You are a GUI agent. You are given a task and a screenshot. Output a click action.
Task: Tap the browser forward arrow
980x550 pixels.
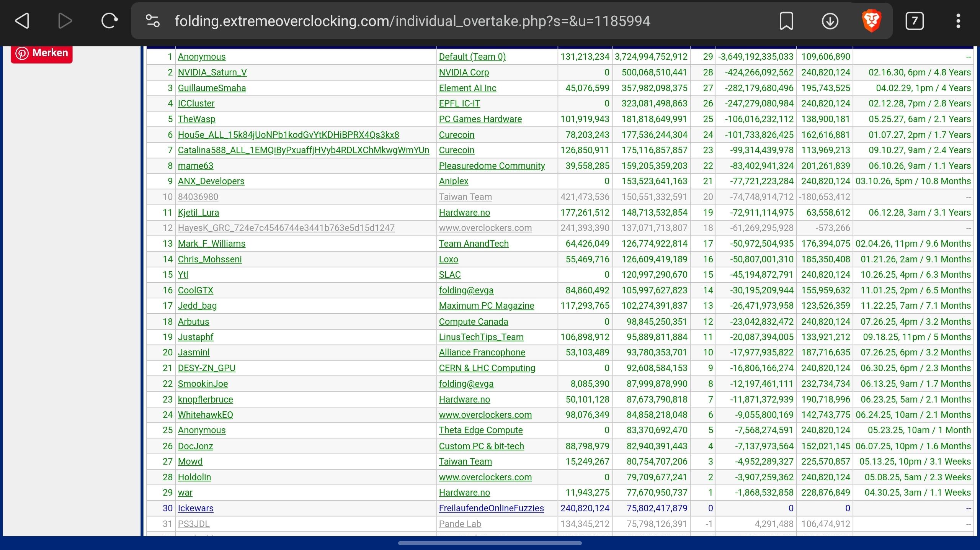(65, 21)
